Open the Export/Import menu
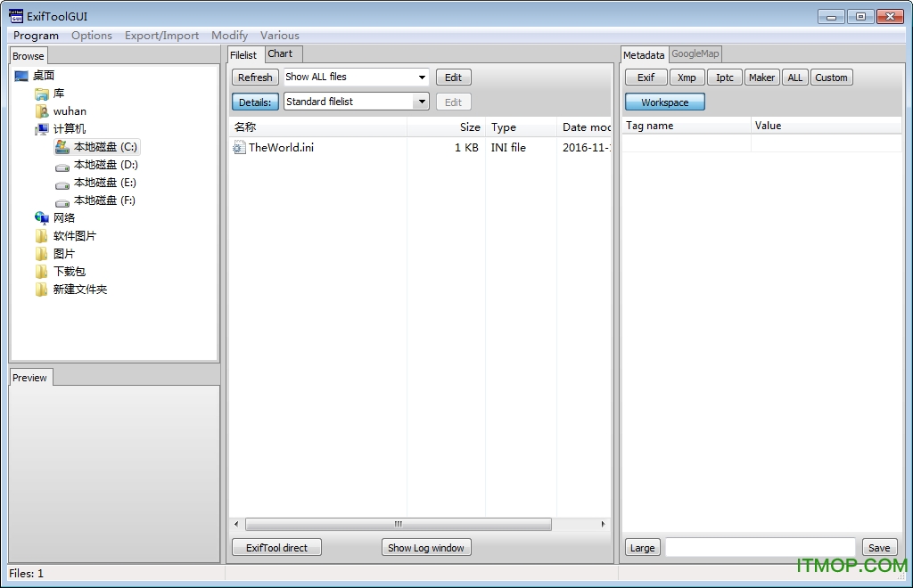 click(x=161, y=36)
